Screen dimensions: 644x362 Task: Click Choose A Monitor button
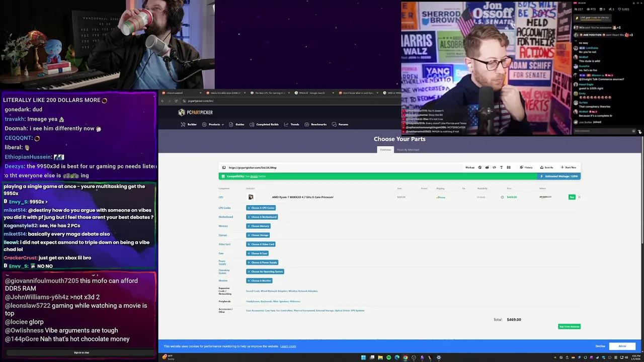(x=260, y=281)
